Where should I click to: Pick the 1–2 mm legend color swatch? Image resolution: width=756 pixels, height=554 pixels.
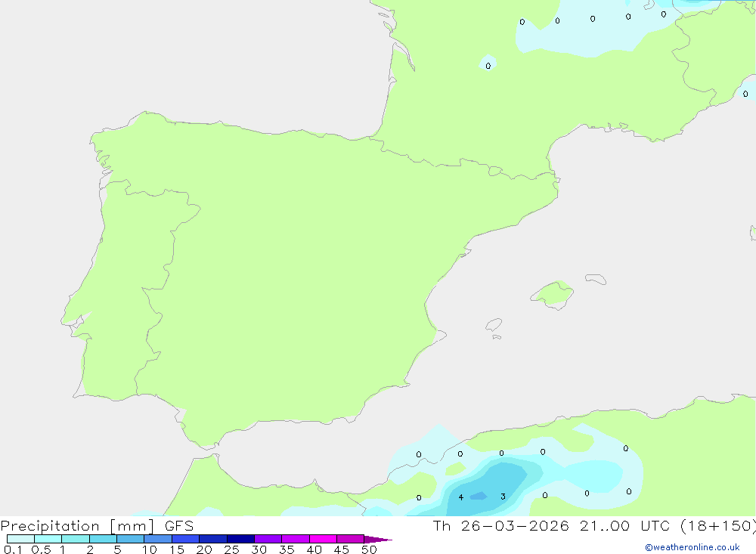pos(76,539)
